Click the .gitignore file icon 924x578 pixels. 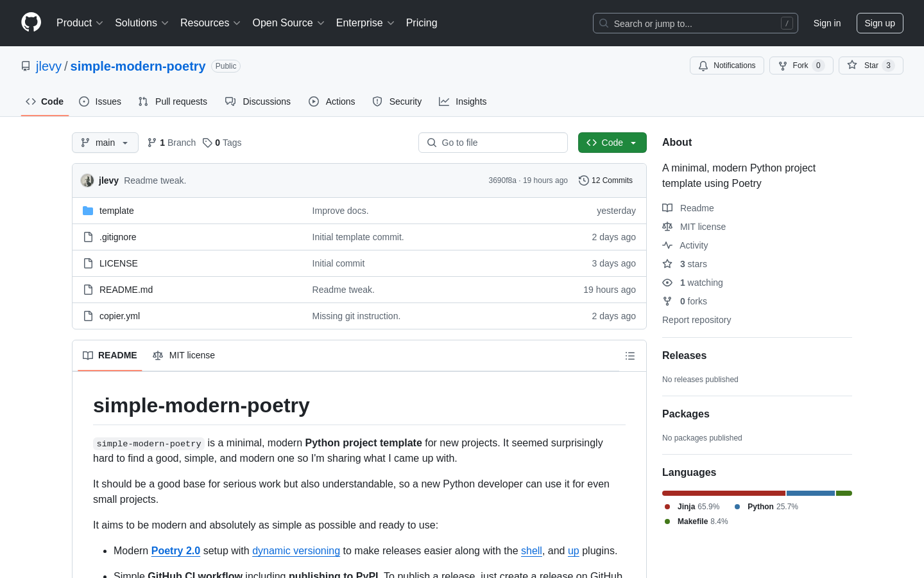coord(88,237)
